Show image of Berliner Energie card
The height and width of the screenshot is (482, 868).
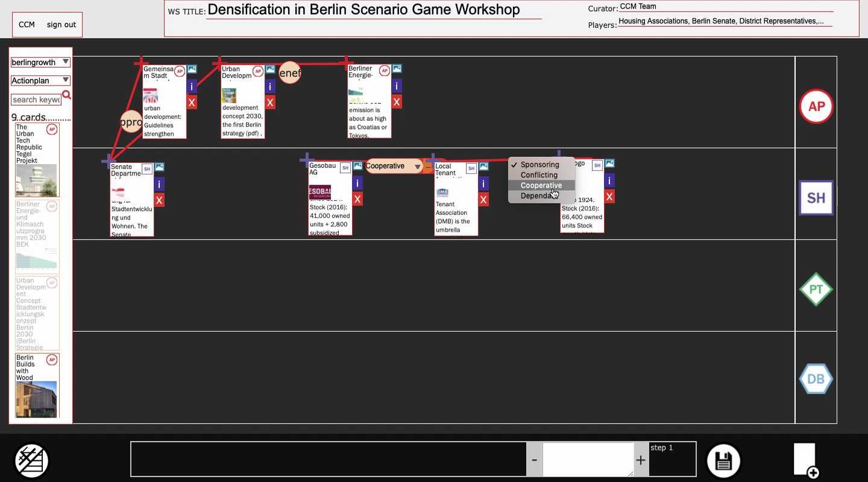coord(397,69)
